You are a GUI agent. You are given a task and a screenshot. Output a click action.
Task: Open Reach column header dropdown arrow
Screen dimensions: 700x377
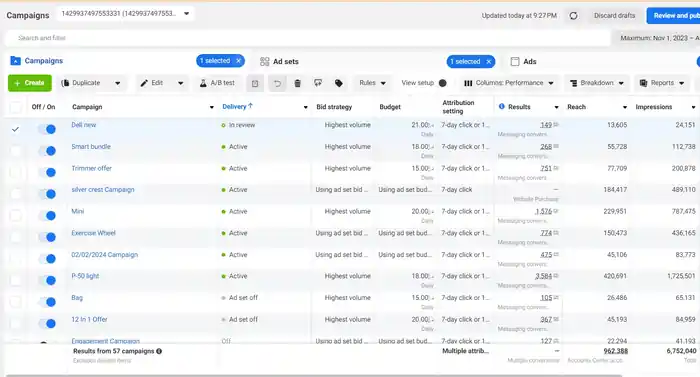[625, 107]
